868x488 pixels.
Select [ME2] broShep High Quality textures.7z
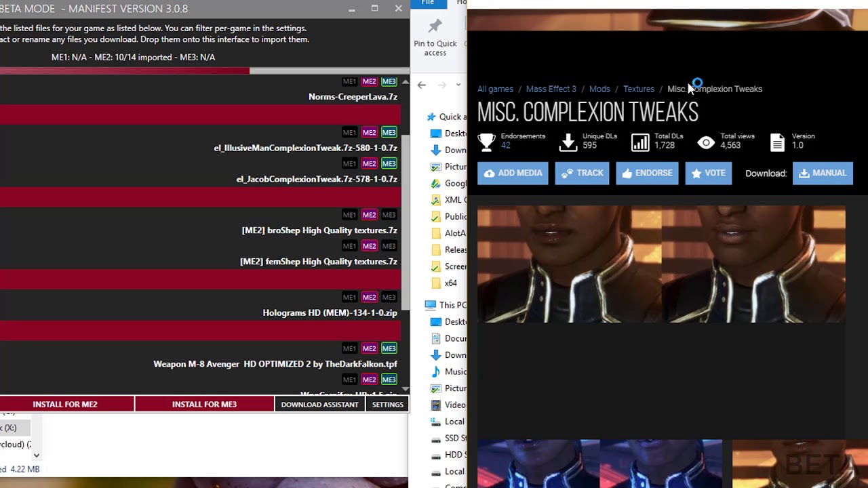coord(319,230)
